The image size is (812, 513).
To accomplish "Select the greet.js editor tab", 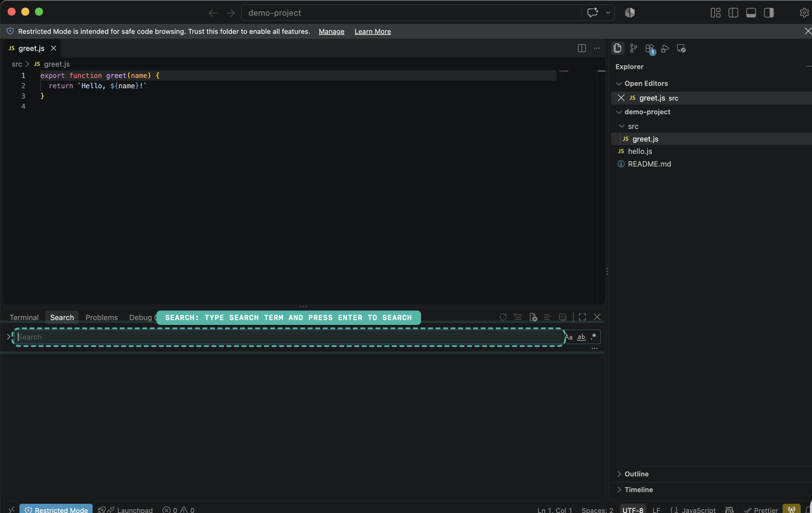I will point(31,48).
